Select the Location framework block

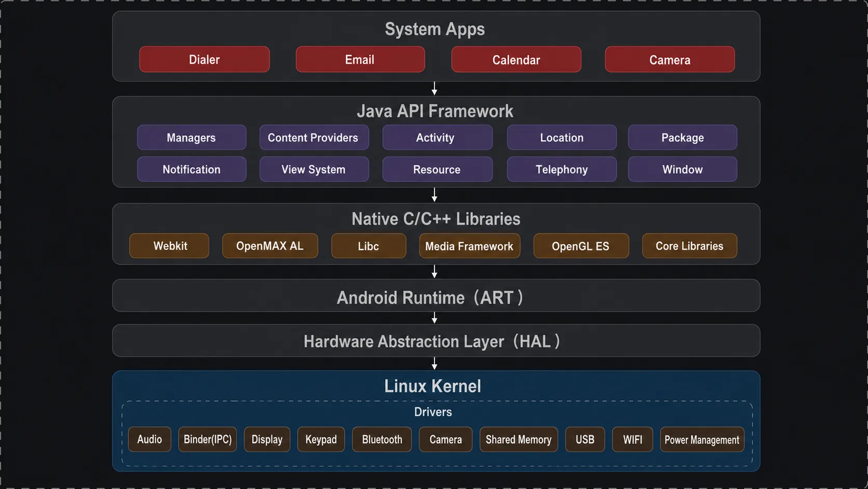pyautogui.click(x=562, y=137)
